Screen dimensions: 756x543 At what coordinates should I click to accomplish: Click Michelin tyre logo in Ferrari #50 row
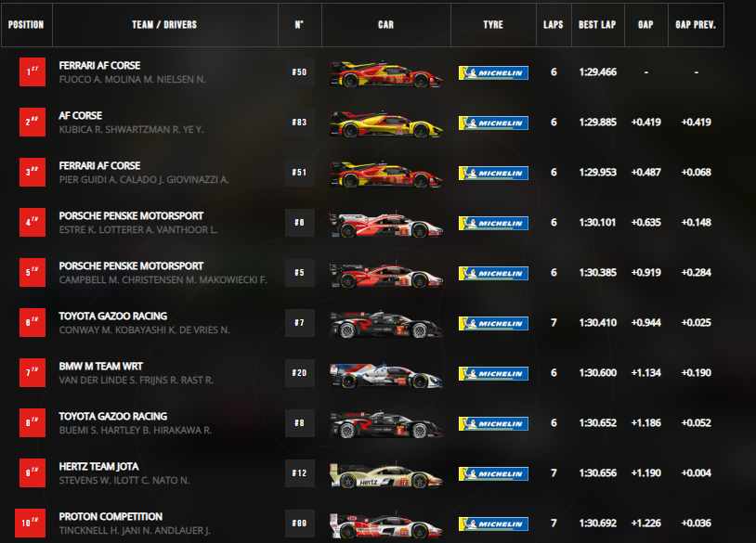[x=493, y=72]
